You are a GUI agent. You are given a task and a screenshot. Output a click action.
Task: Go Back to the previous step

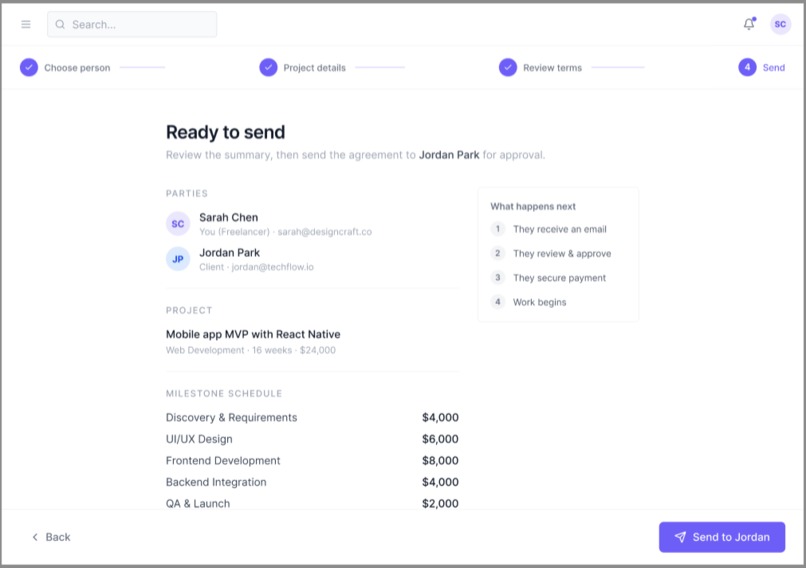(x=51, y=537)
